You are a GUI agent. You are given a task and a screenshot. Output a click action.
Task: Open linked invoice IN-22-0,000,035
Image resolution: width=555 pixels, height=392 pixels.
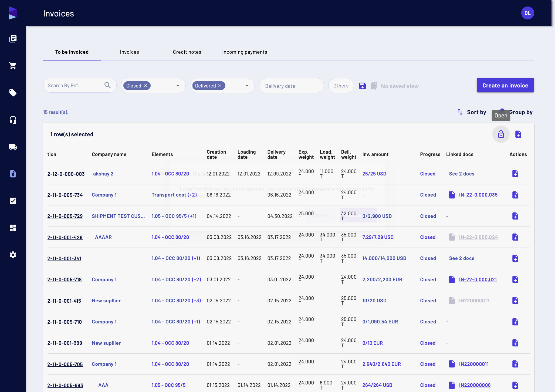[478, 195]
